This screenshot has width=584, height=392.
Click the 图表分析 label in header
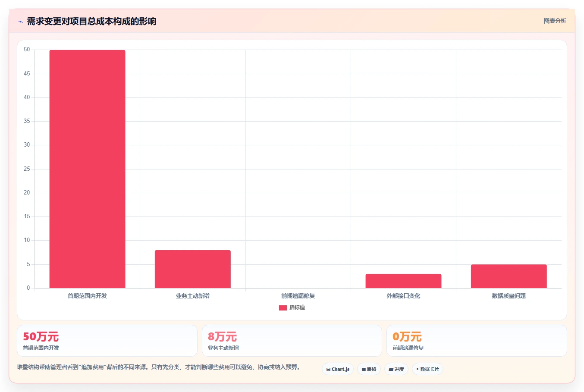click(555, 21)
